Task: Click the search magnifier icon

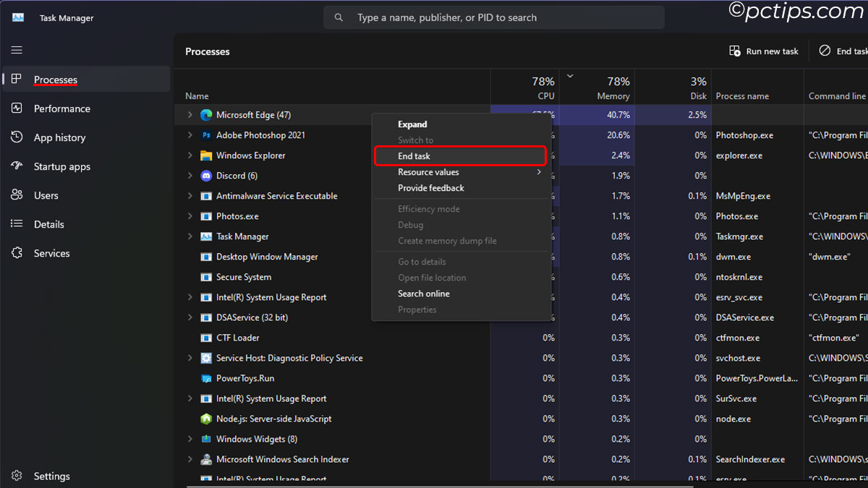Action: 339,17
